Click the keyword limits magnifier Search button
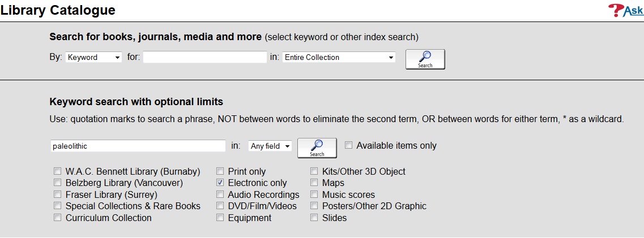This screenshot has height=238, width=644. click(x=317, y=148)
